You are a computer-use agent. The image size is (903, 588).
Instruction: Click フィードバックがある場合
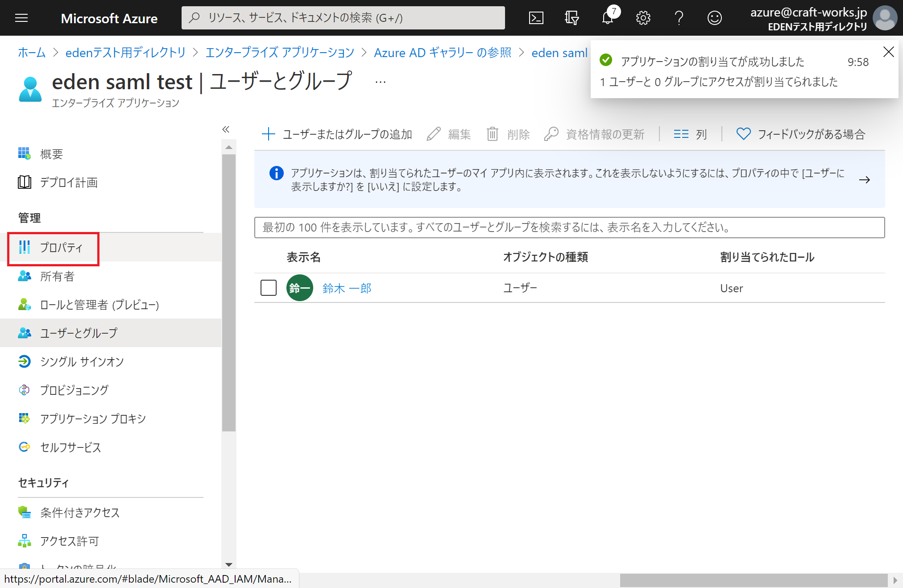[x=801, y=134]
